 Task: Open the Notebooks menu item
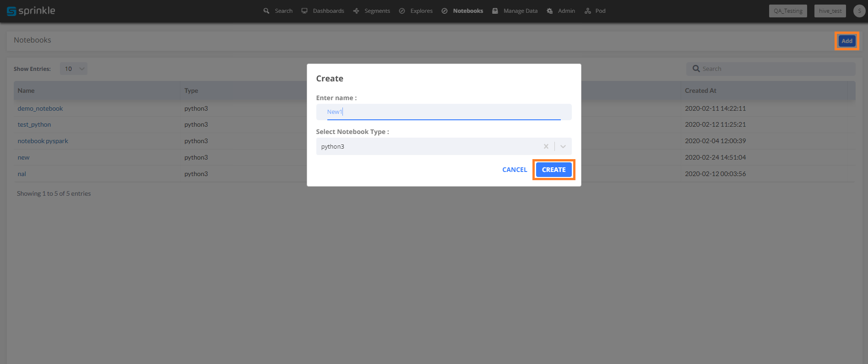tap(467, 11)
